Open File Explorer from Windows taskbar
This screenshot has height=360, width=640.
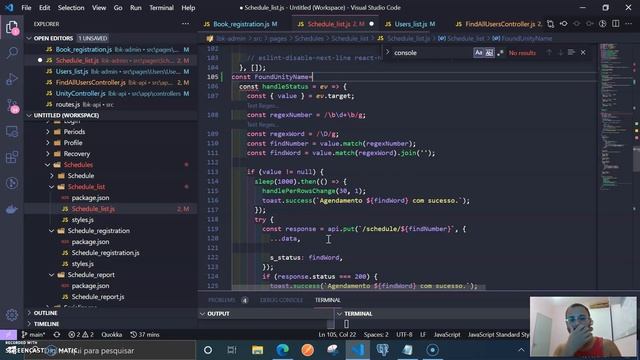pos(258,350)
